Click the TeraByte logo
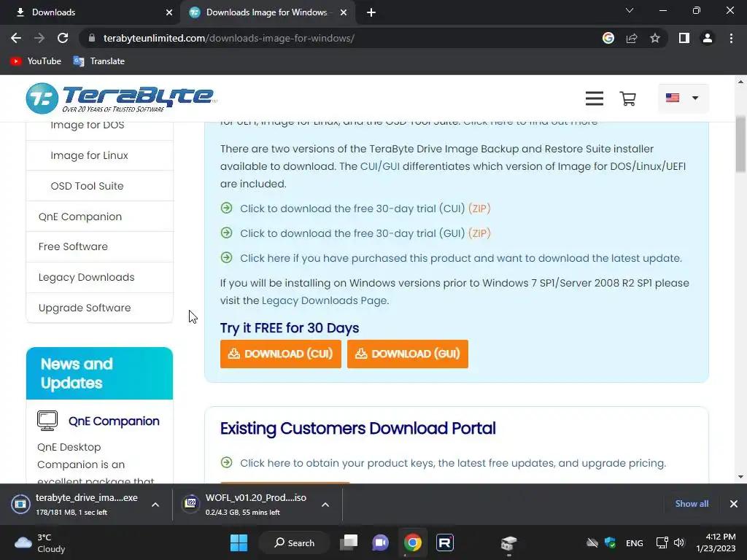747x560 pixels. click(122, 98)
